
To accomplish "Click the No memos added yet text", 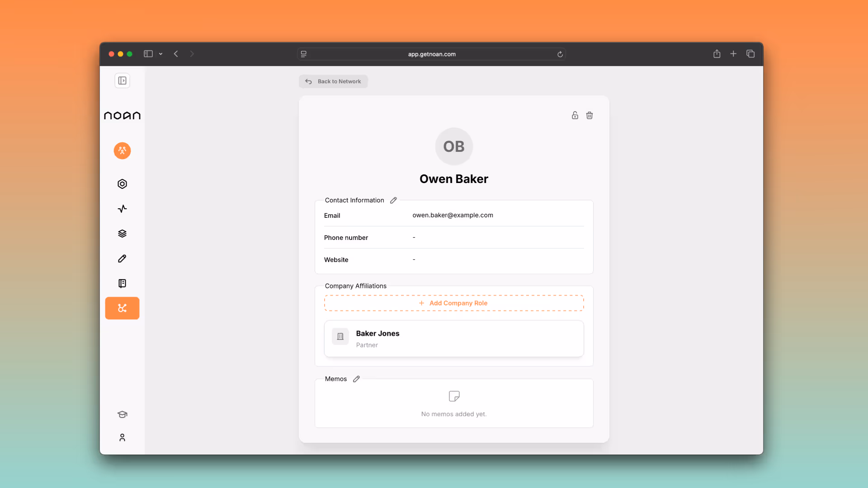I will [454, 414].
